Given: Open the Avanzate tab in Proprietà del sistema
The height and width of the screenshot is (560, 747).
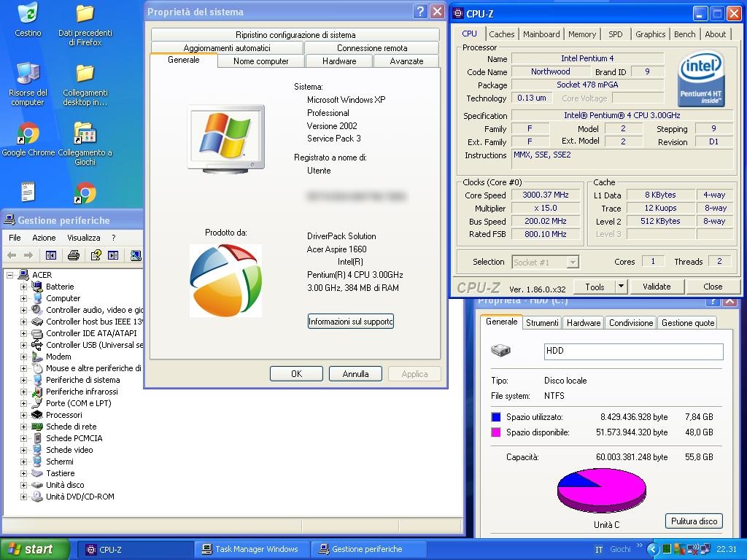Looking at the screenshot, I should pyautogui.click(x=406, y=61).
